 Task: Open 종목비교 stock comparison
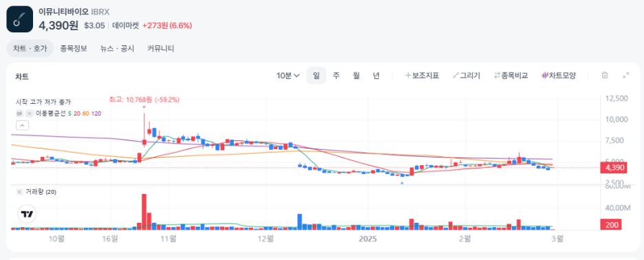coord(511,76)
